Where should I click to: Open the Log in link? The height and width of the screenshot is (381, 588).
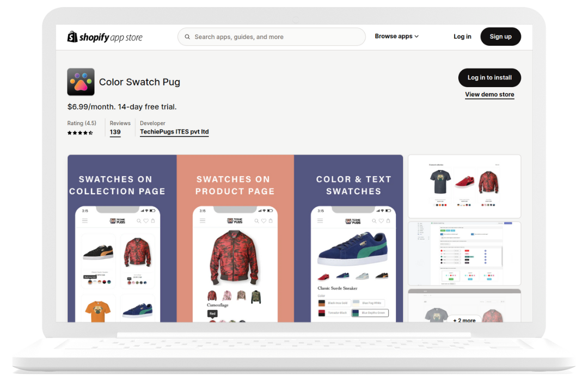462,36
